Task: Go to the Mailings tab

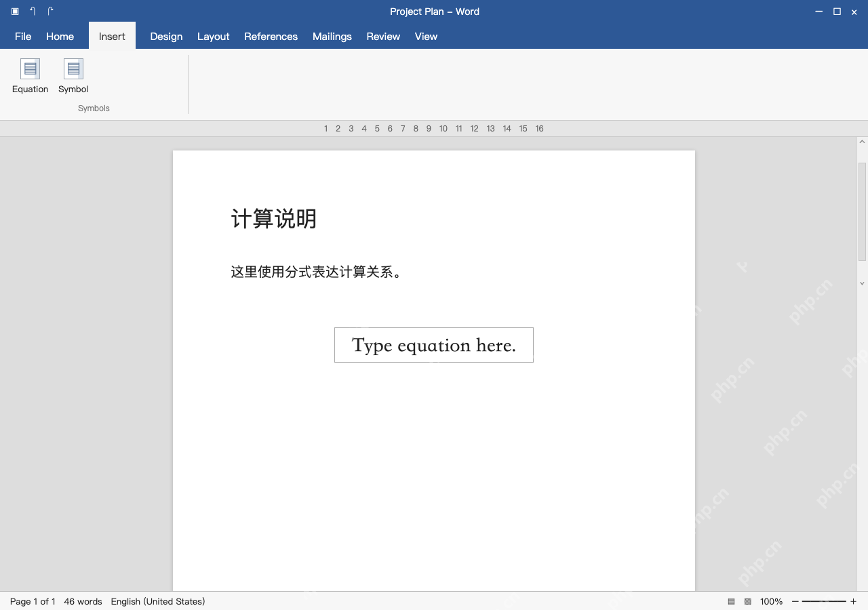Action: click(x=332, y=37)
